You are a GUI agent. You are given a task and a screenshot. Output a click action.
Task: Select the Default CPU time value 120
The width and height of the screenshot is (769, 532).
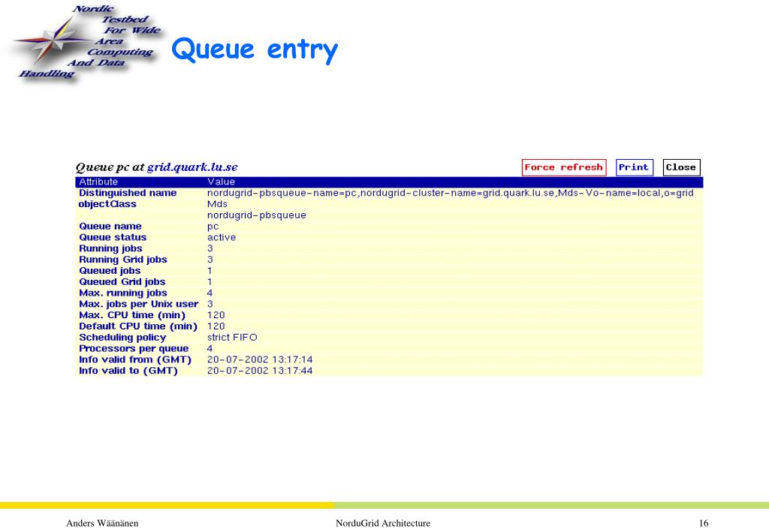216,326
